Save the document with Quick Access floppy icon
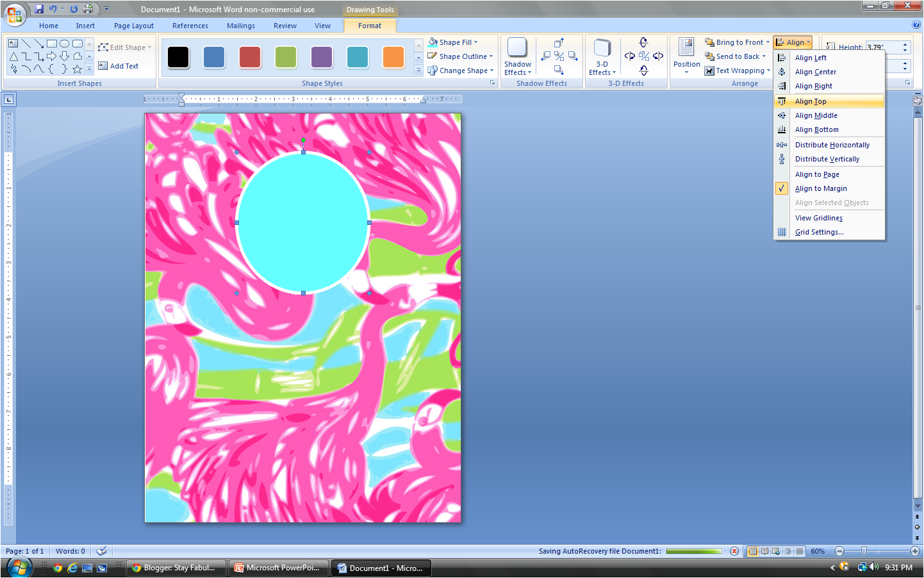The height and width of the screenshot is (578, 924). (x=39, y=9)
